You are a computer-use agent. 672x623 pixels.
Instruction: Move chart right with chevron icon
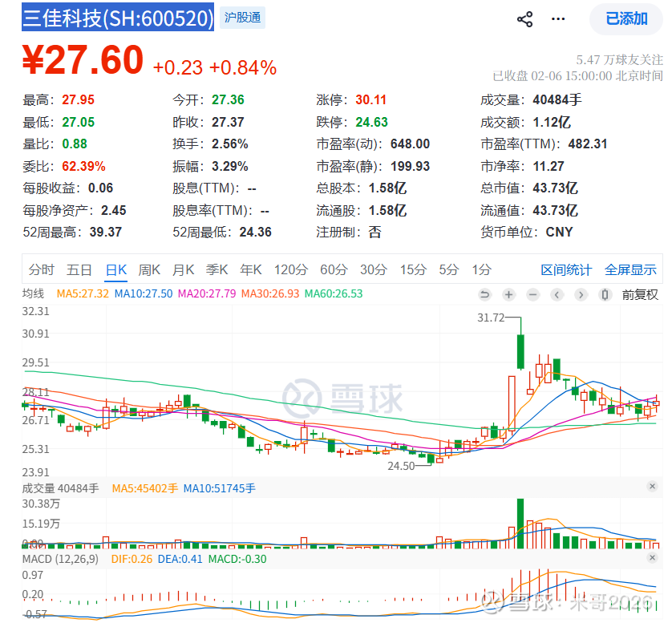click(x=581, y=295)
